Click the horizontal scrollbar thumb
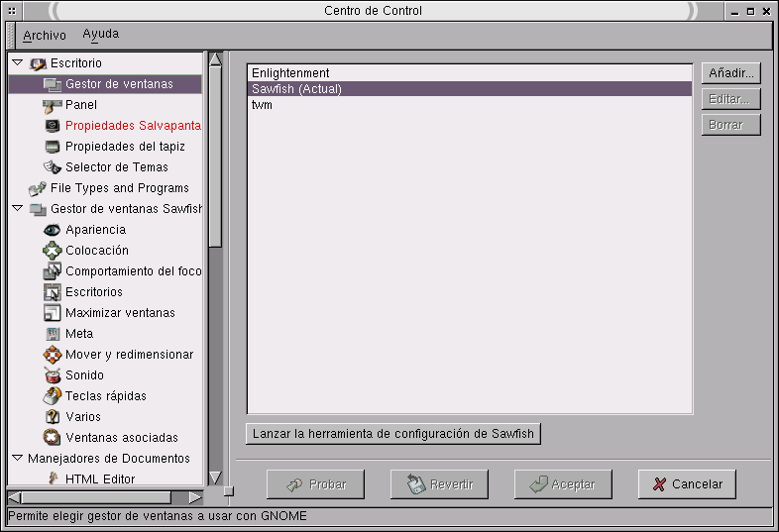 pyautogui.click(x=96, y=497)
